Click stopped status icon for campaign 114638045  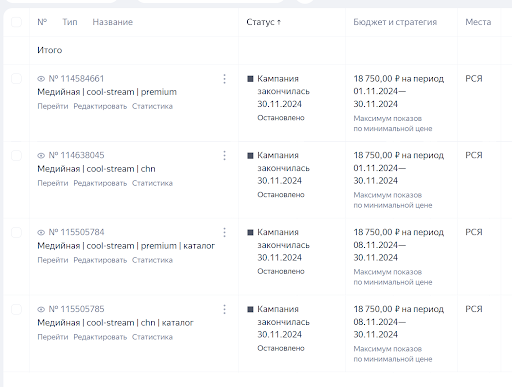tap(250, 156)
